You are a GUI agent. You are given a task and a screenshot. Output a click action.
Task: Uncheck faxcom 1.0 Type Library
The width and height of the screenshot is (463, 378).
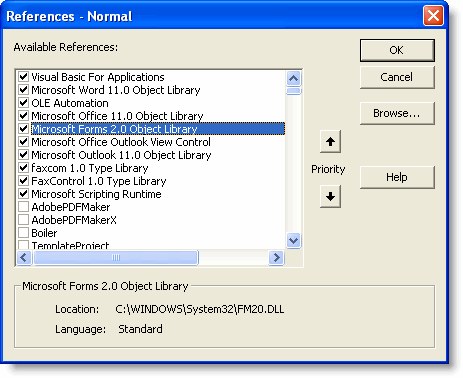[23, 168]
